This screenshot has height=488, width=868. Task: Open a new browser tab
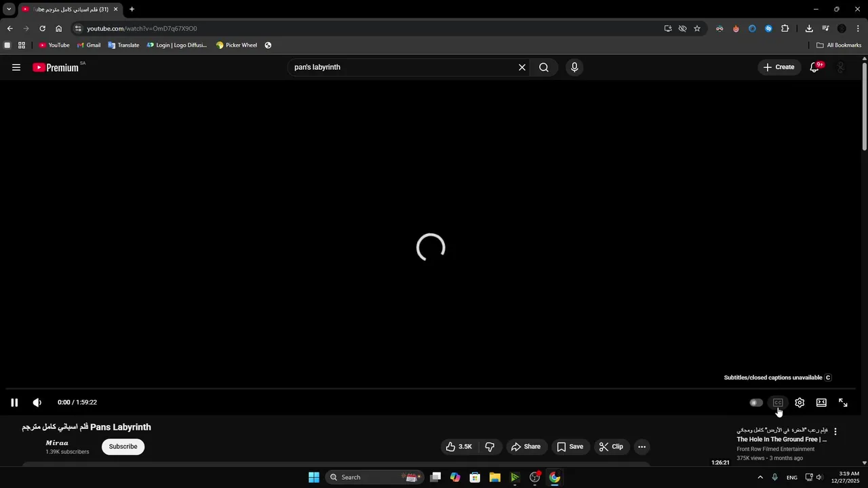(132, 9)
